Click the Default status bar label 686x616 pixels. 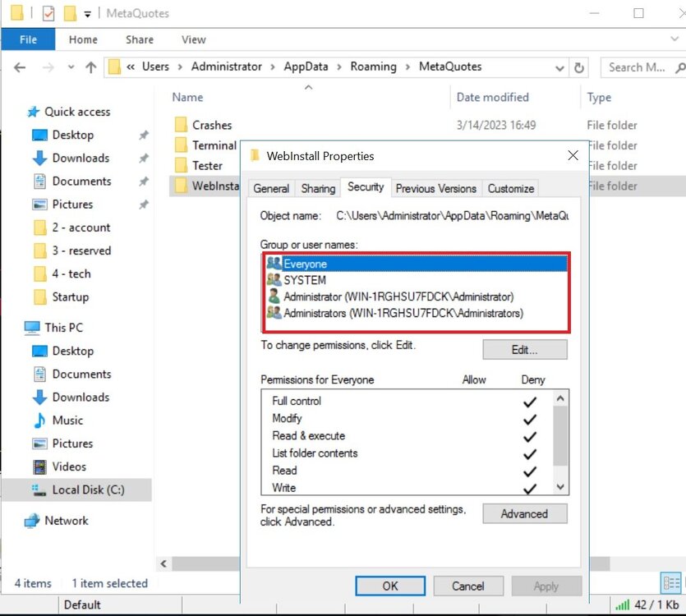click(x=82, y=605)
